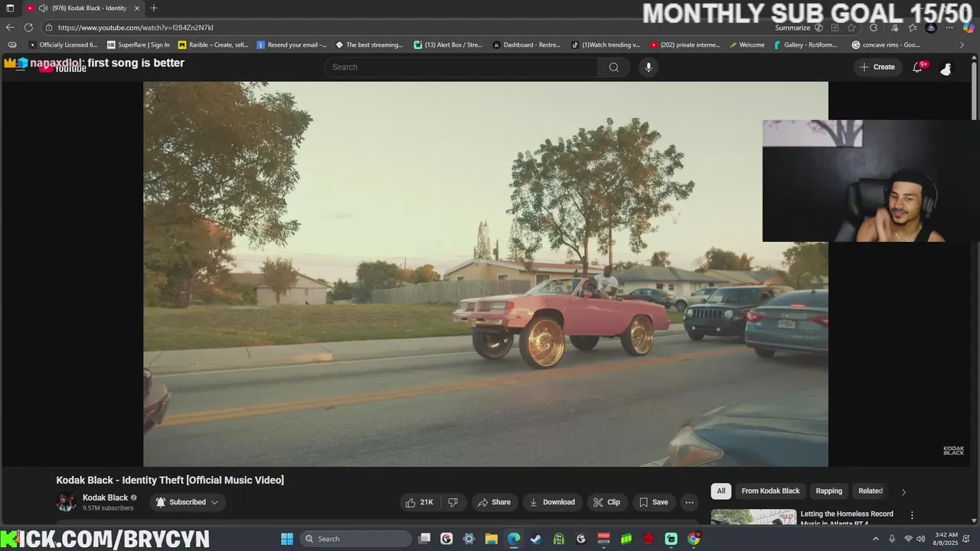Click video options next to Letting the Homeless
980x551 pixels.
[x=912, y=515]
